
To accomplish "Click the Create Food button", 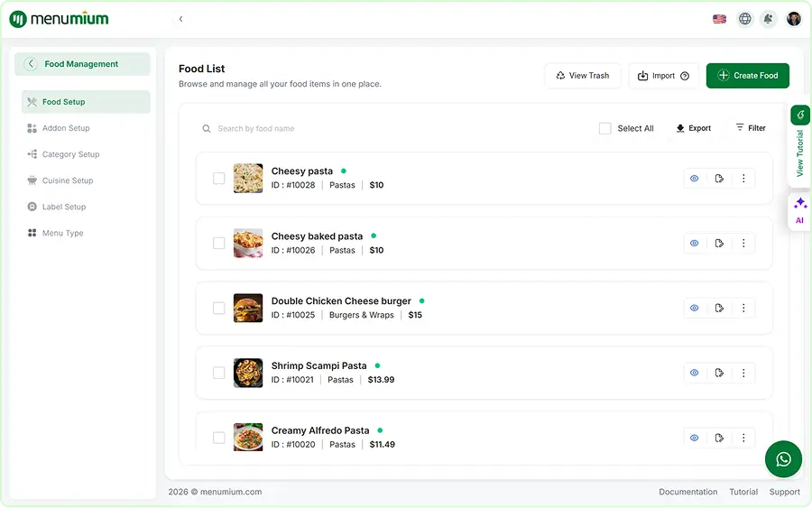I will (747, 76).
